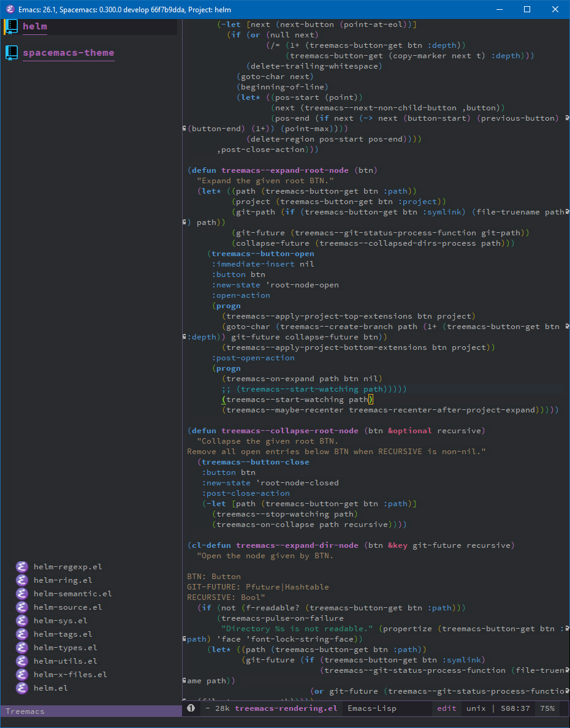Screen dimensions: 570x728
Task: Click the treemacs--expand-dir-node function name
Action: 297,545
